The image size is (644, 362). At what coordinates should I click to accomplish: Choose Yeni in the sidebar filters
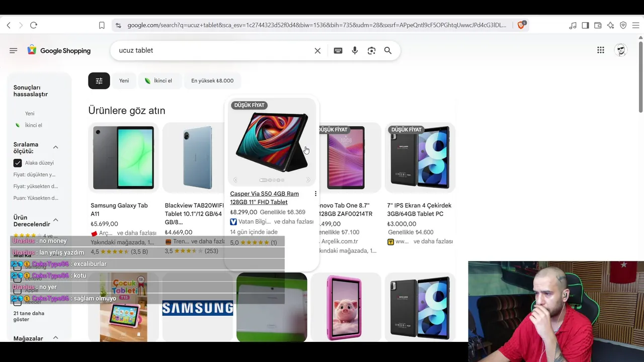[x=30, y=114]
